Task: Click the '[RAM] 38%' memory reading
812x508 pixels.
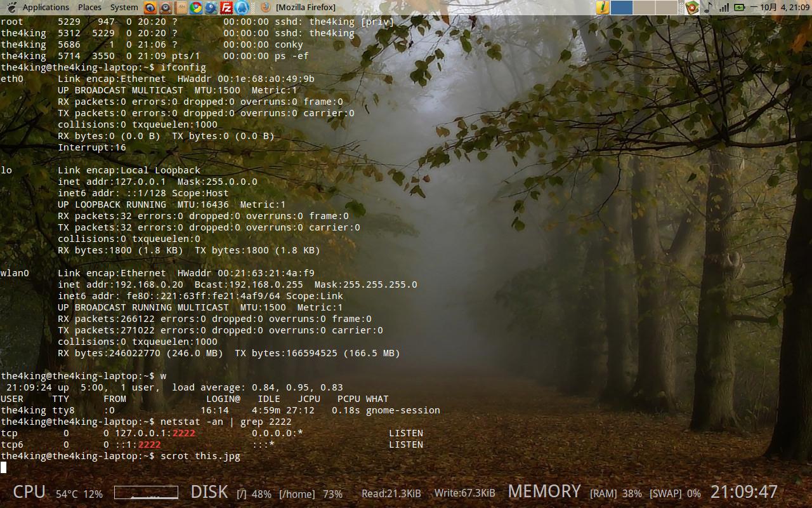Action: [x=615, y=493]
